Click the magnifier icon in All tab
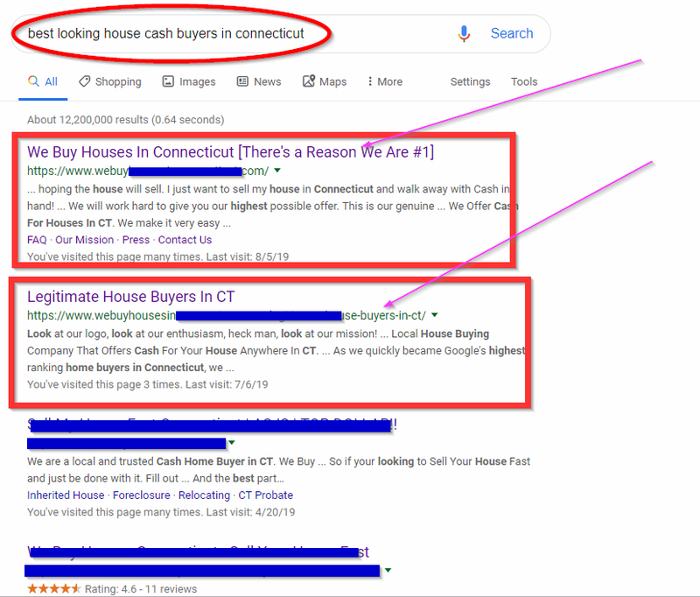Viewport: 700px width, 597px height. tap(33, 81)
